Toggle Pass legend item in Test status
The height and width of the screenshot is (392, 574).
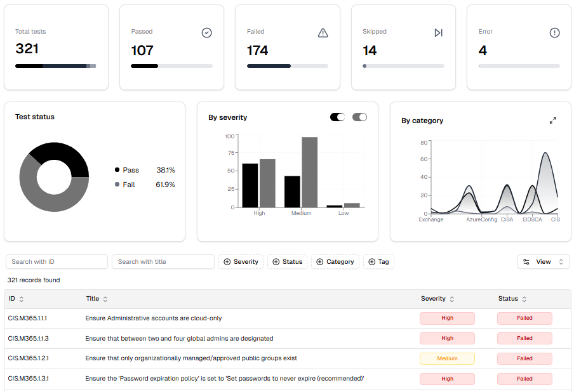click(131, 170)
